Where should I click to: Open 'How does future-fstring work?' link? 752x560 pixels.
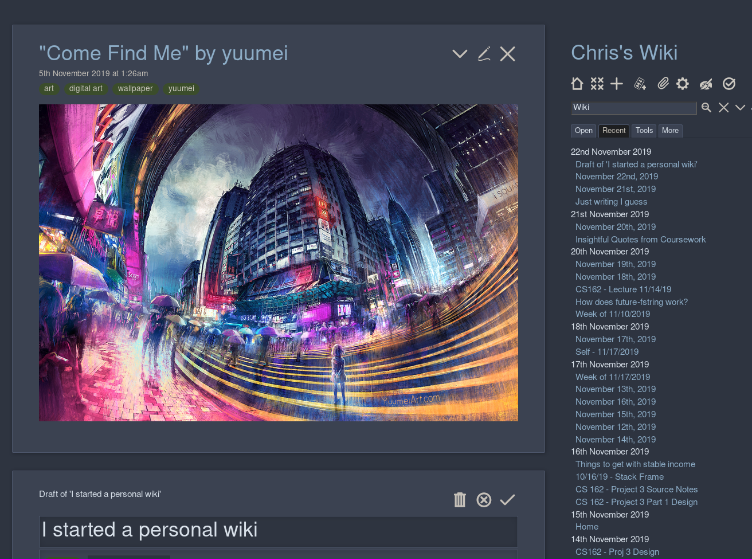(632, 302)
